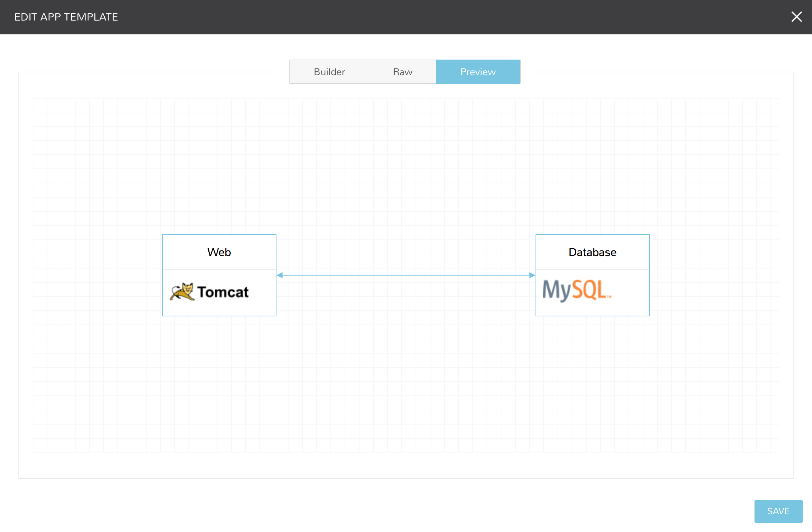812x532 pixels.
Task: Click the Tomcat text label
Action: [223, 292]
